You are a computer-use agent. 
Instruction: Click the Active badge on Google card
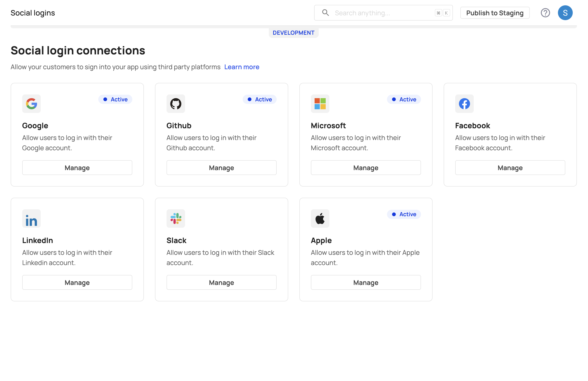[115, 99]
